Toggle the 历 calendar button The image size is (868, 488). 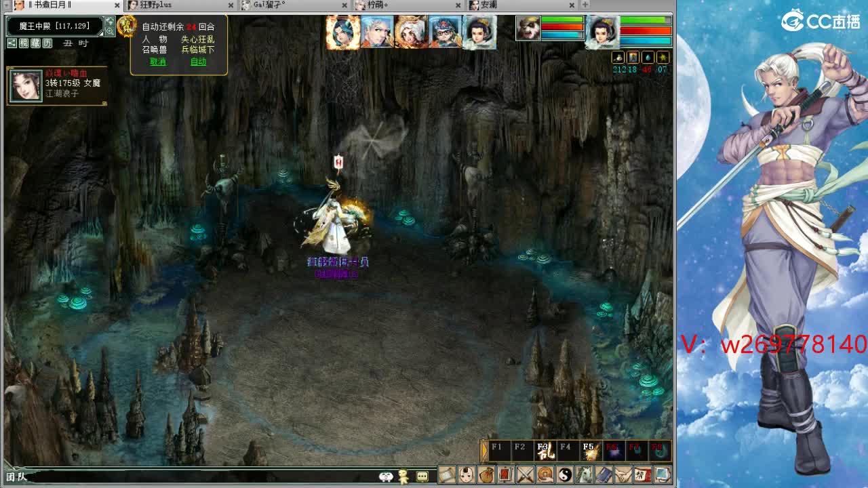[x=47, y=43]
